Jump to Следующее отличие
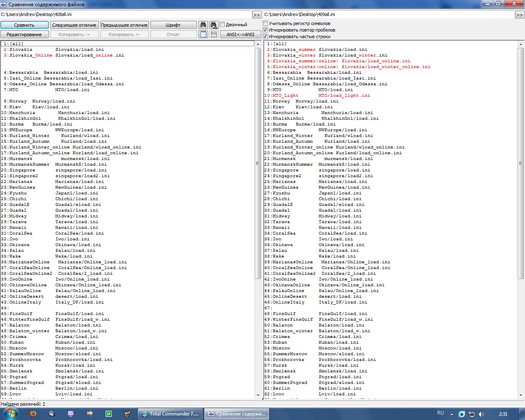This screenshot has width=525, height=420. pyautogui.click(x=74, y=25)
